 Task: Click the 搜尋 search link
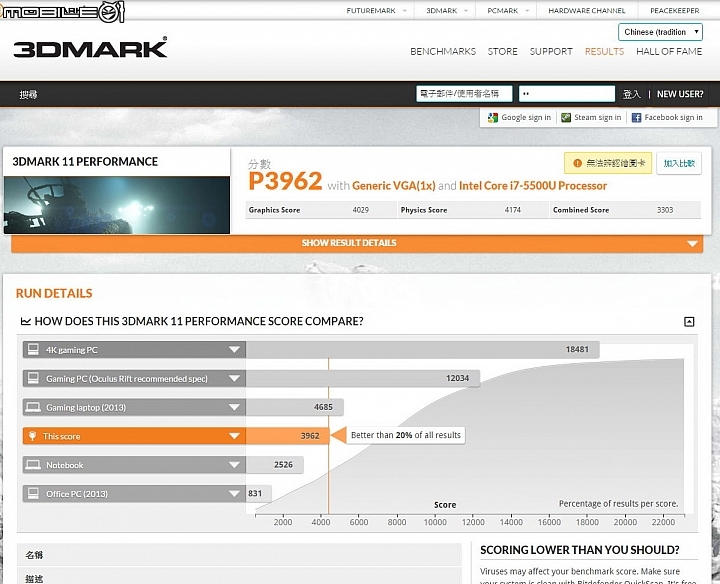click(x=28, y=95)
